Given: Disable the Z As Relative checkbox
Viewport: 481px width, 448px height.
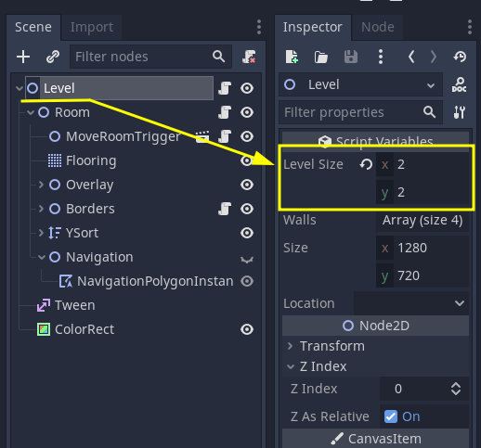Looking at the screenshot, I should point(391,416).
